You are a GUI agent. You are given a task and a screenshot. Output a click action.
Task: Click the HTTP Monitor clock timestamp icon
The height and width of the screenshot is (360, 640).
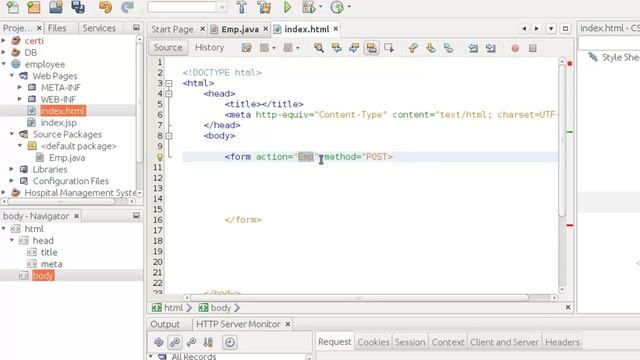(230, 342)
